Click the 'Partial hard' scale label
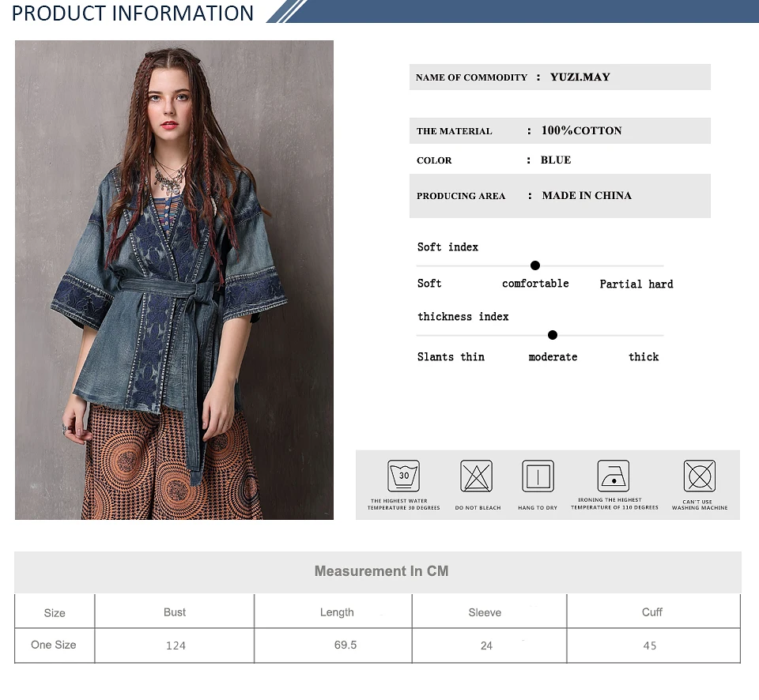759x700 pixels. point(636,284)
